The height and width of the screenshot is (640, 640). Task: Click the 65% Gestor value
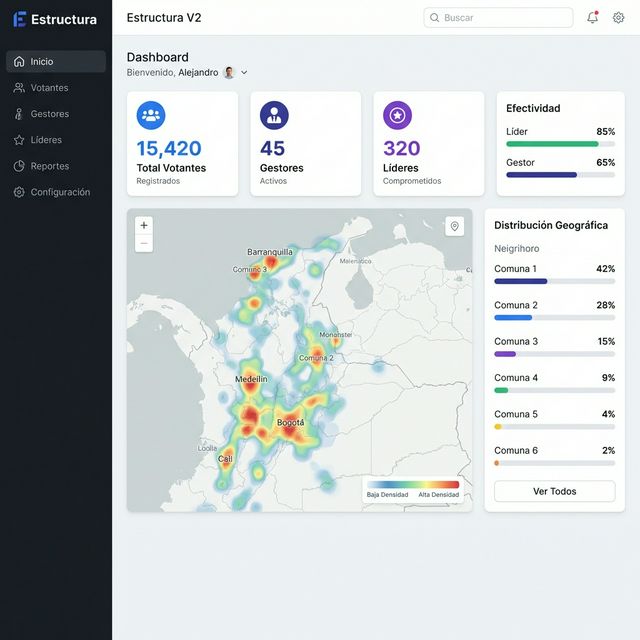[x=606, y=162]
